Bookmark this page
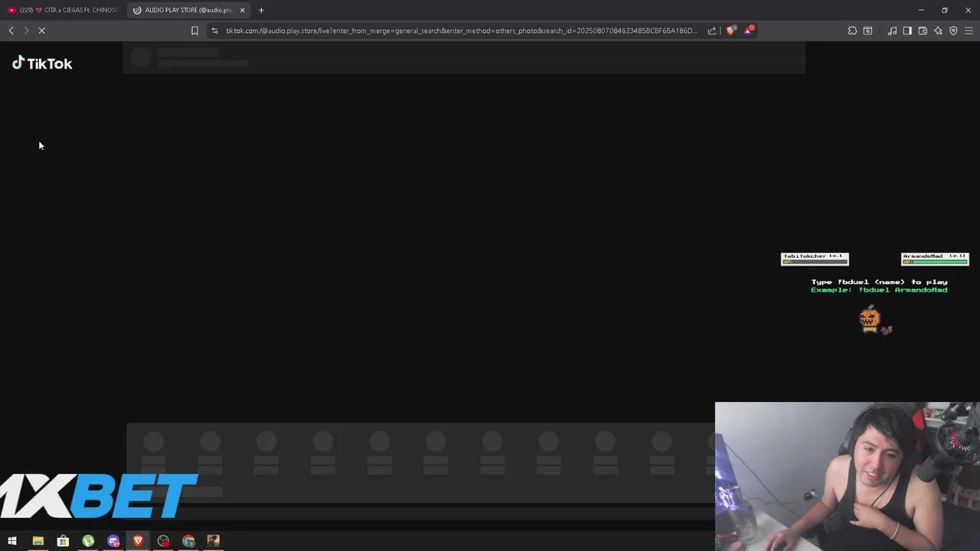 click(194, 31)
